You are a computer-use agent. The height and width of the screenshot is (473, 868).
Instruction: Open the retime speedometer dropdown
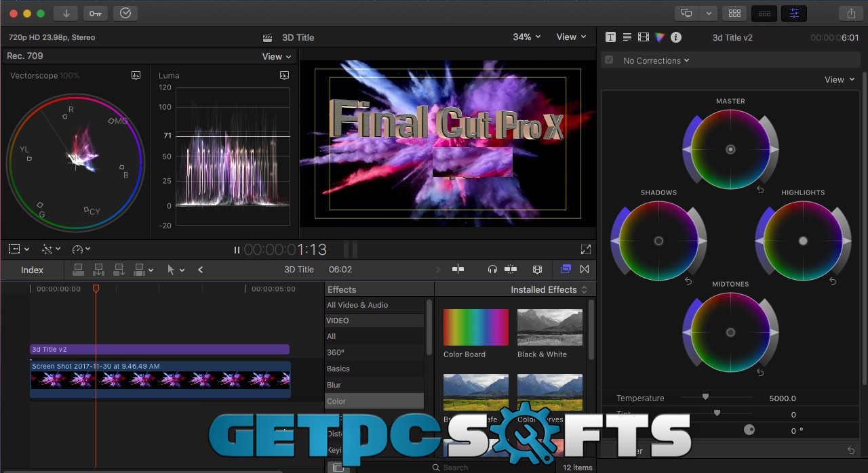tap(81, 249)
